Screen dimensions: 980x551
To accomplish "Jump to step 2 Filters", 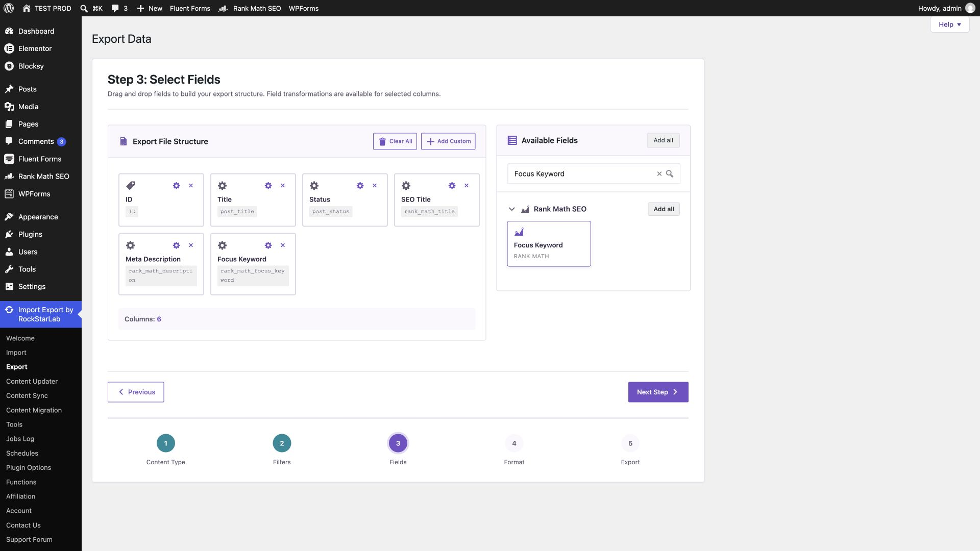I will coord(282,443).
